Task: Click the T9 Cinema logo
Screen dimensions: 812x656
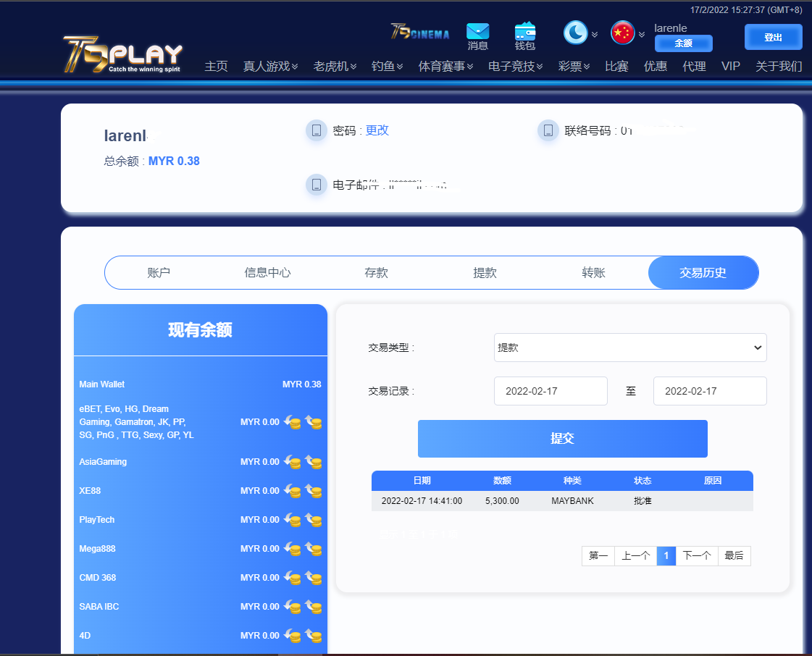Action: click(x=420, y=33)
